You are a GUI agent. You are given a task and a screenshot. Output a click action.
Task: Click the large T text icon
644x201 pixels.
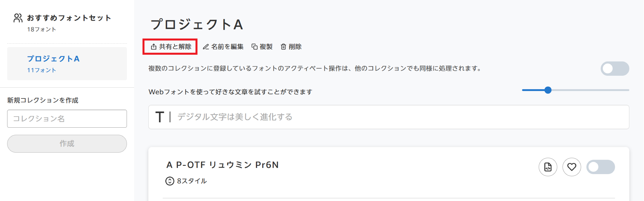[x=160, y=117]
